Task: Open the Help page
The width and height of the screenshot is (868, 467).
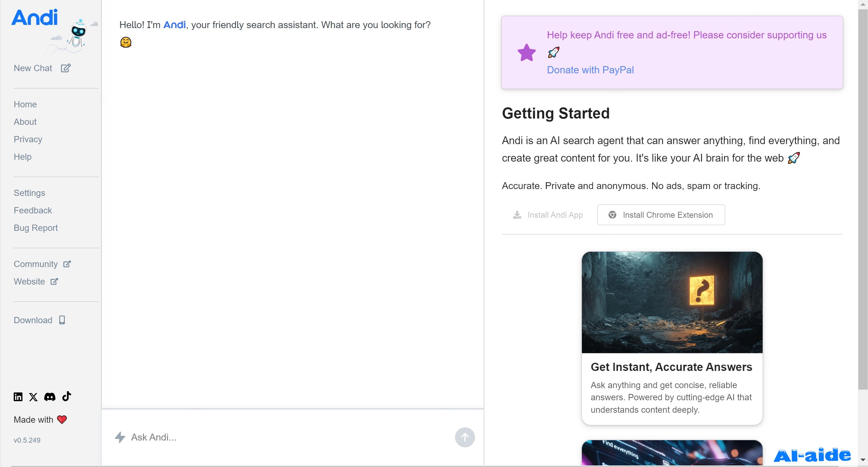Action: [22, 157]
